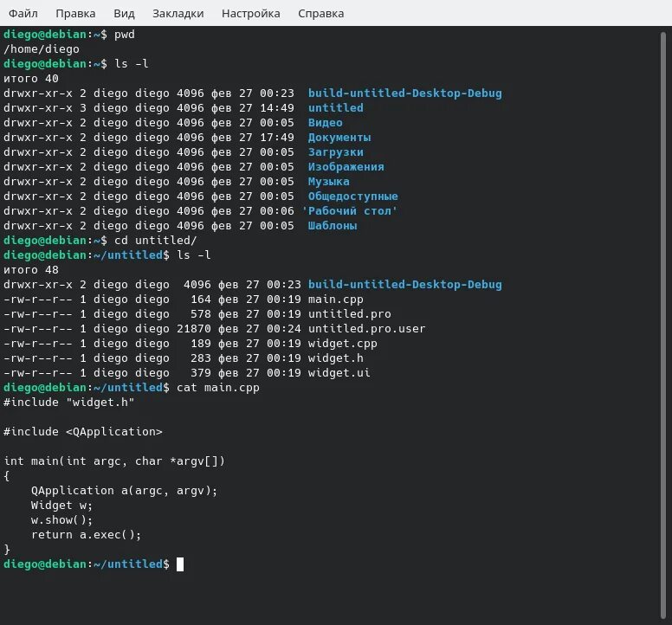Select the untitled.pro.user file name
The width and height of the screenshot is (672, 625).
(x=367, y=329)
